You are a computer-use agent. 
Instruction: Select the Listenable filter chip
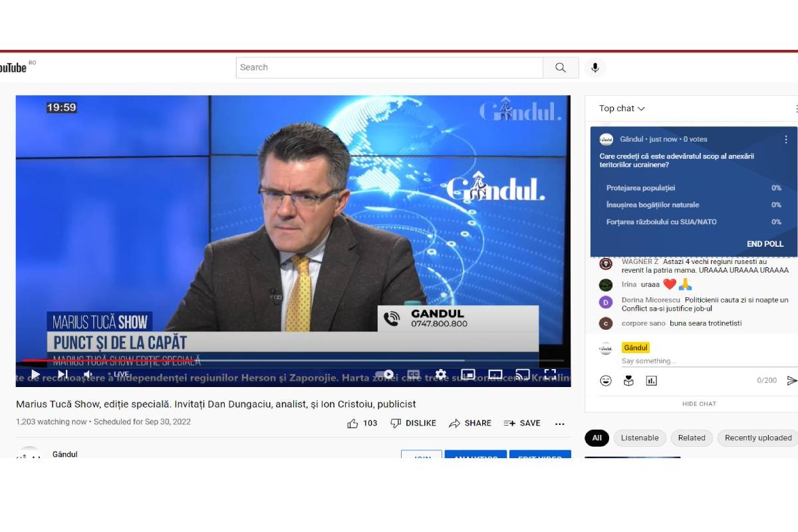(x=640, y=438)
